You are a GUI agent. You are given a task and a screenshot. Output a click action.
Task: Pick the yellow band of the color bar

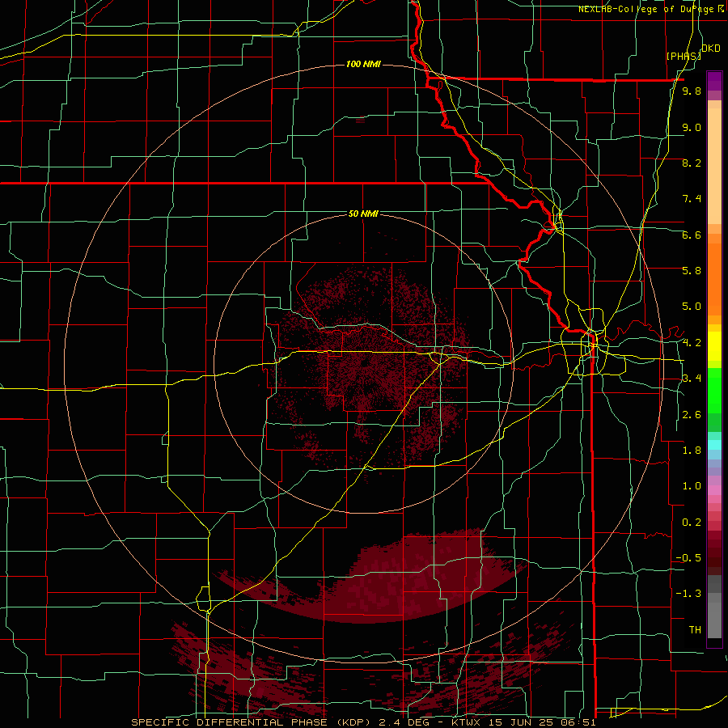[714, 346]
